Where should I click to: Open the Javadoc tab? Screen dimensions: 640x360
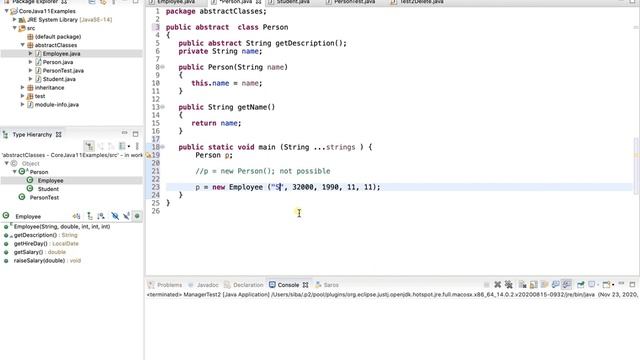203,285
